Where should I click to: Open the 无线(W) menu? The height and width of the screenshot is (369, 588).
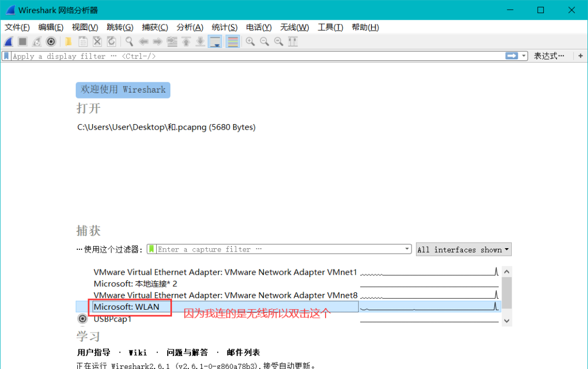click(295, 27)
